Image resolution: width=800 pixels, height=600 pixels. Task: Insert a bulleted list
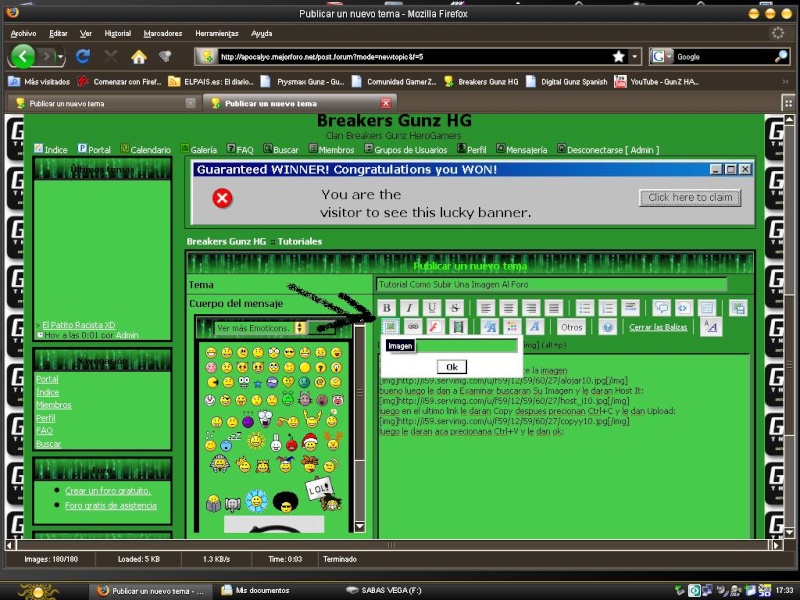click(585, 308)
